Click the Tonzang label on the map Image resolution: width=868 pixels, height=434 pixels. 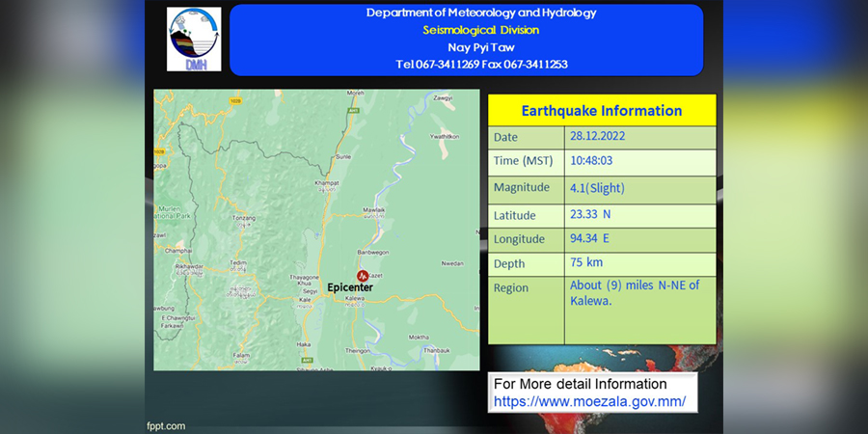(x=244, y=218)
